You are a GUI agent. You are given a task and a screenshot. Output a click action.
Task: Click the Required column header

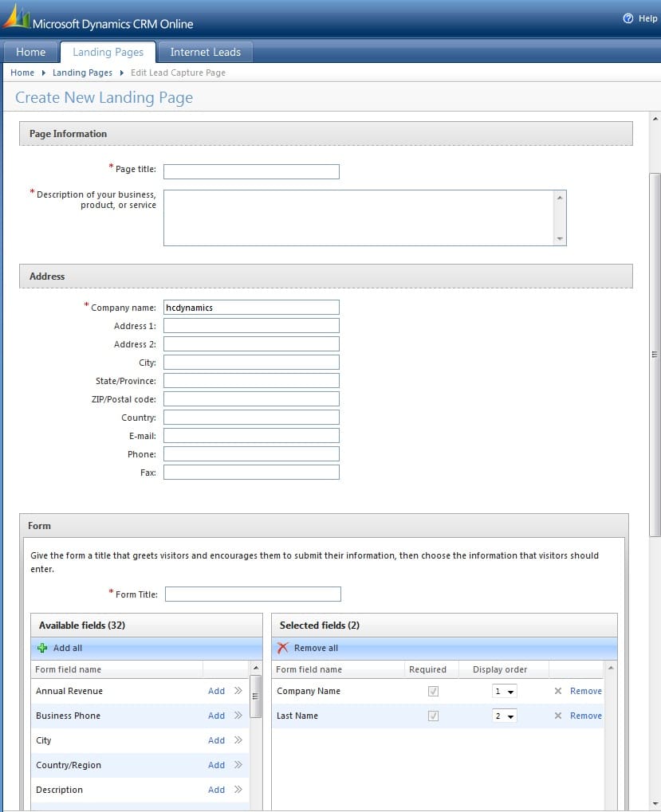coord(427,669)
